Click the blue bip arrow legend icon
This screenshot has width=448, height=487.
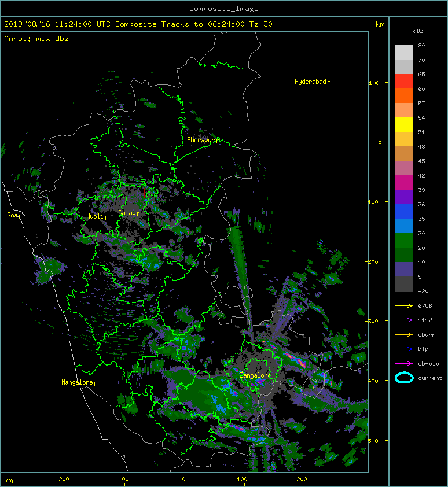[404, 349]
